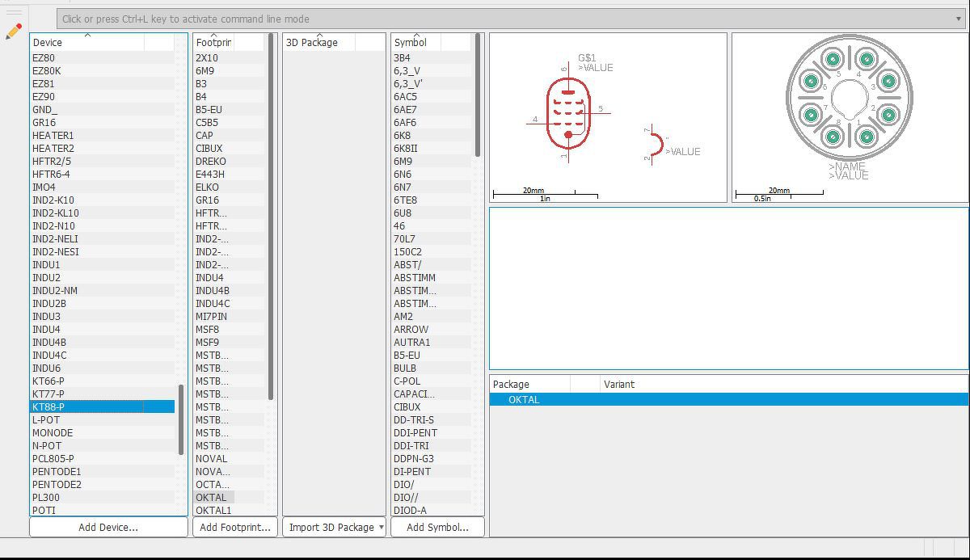Select the INDU2-NM device
This screenshot has width=970, height=560.
[103, 290]
